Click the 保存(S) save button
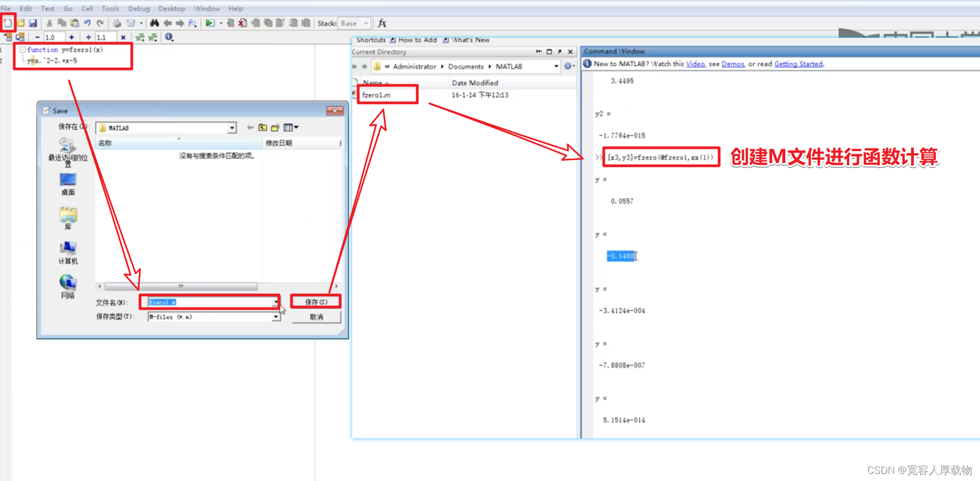 click(x=316, y=302)
